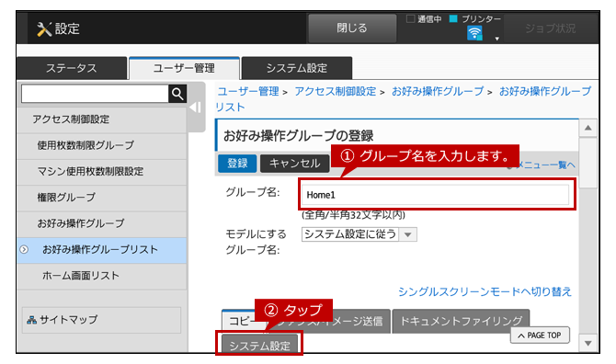
Task: Switch to the ステータス tab
Action: click(x=72, y=68)
